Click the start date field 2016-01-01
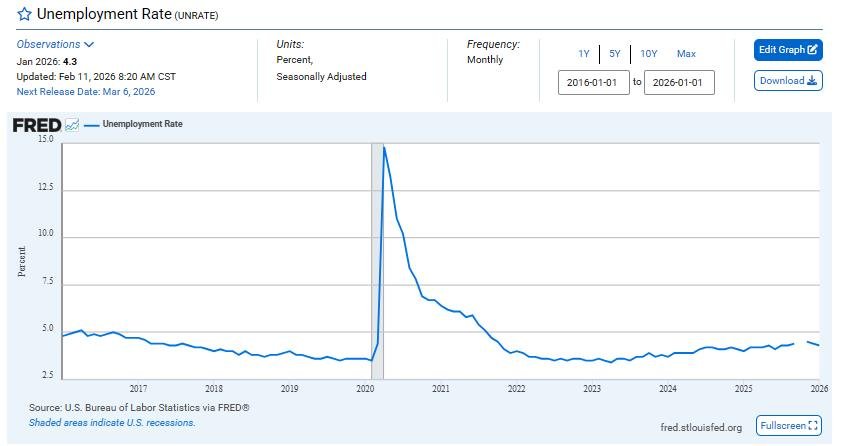This screenshot has width=845, height=446. tap(593, 82)
